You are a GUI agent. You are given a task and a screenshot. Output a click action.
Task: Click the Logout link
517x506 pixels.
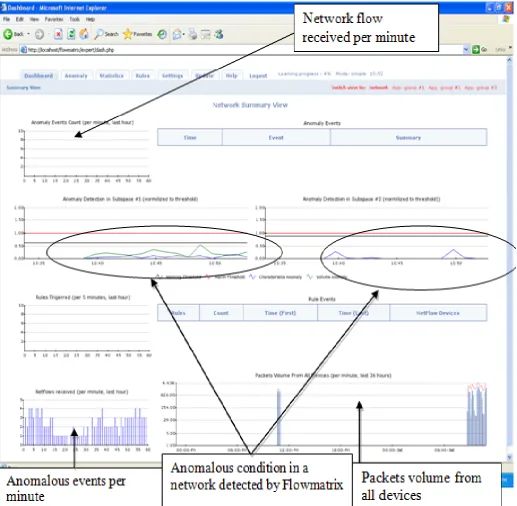coord(258,76)
